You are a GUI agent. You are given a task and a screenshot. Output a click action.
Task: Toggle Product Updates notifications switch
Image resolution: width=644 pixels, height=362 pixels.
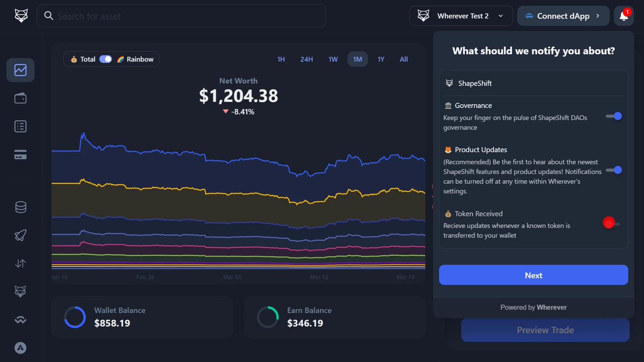click(x=614, y=170)
